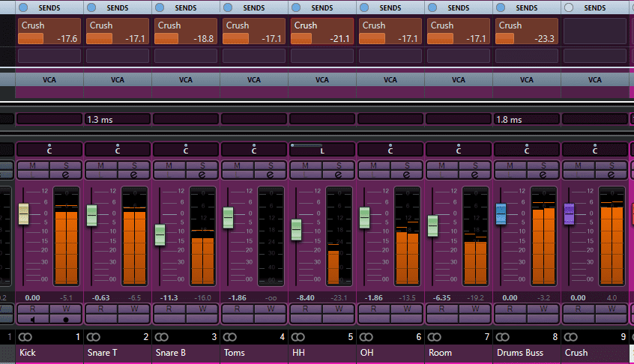The height and width of the screenshot is (364, 634).
Task: Select the HH channel name
Action: [x=298, y=353]
